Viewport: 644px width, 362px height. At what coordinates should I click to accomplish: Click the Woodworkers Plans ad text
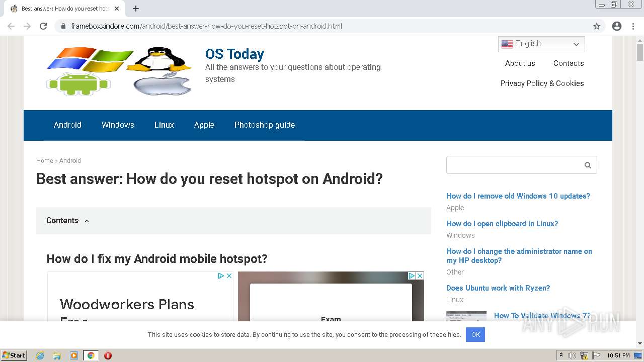(x=127, y=305)
